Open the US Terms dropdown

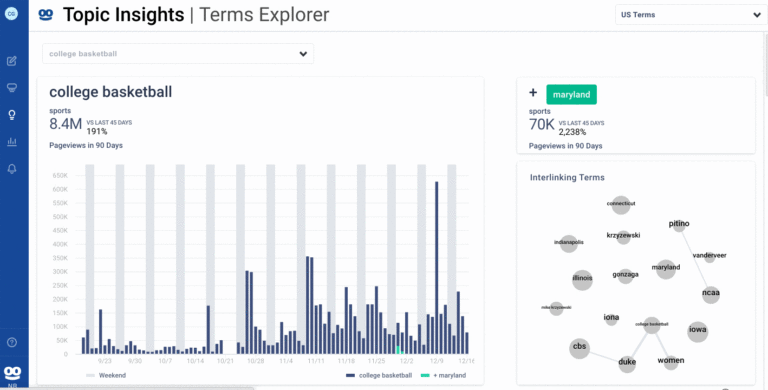(691, 15)
